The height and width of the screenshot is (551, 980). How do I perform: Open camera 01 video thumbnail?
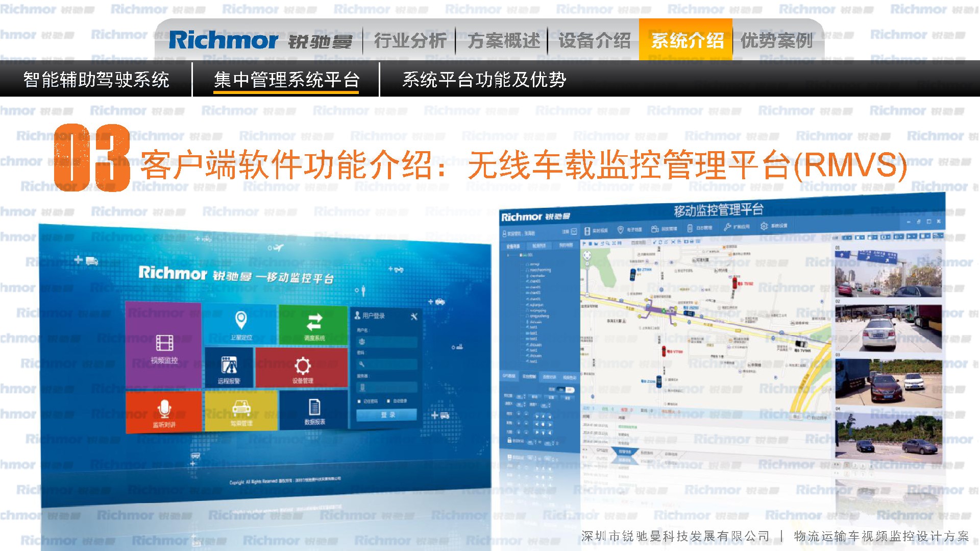click(x=888, y=273)
